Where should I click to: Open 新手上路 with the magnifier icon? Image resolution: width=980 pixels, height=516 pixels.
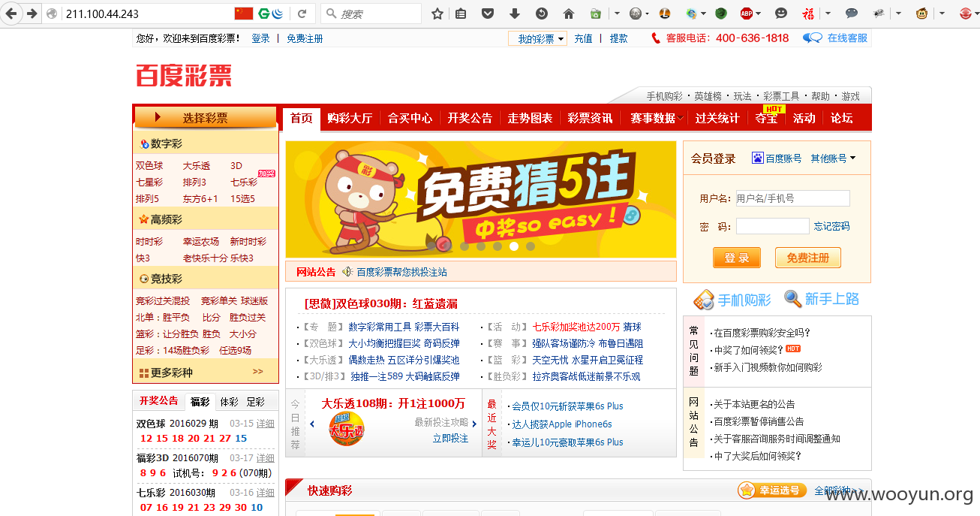[x=792, y=299]
